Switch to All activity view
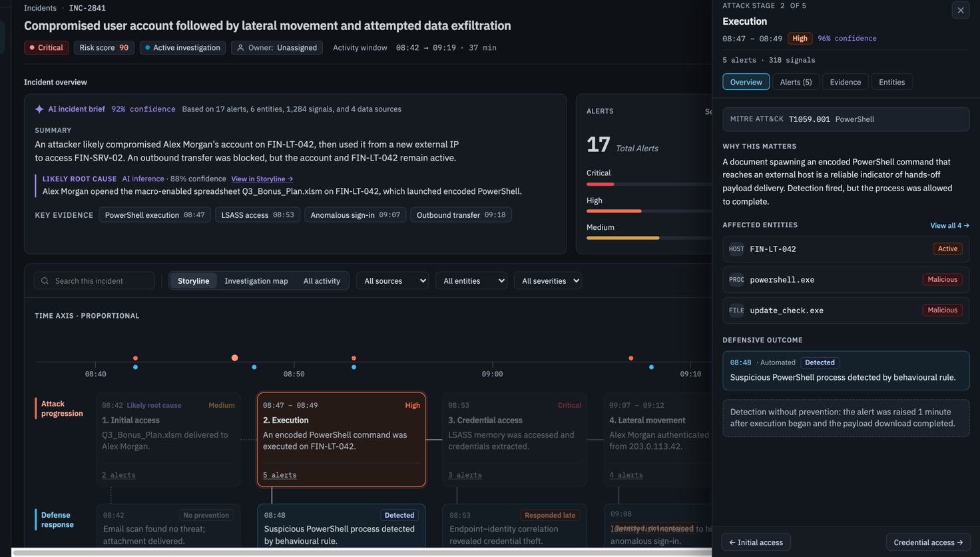Image resolution: width=980 pixels, height=557 pixels. (x=322, y=281)
